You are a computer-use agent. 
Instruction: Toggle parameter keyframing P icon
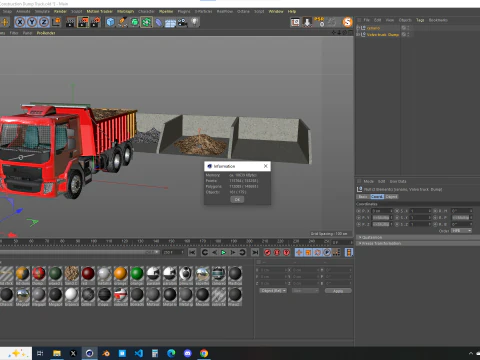point(327,252)
